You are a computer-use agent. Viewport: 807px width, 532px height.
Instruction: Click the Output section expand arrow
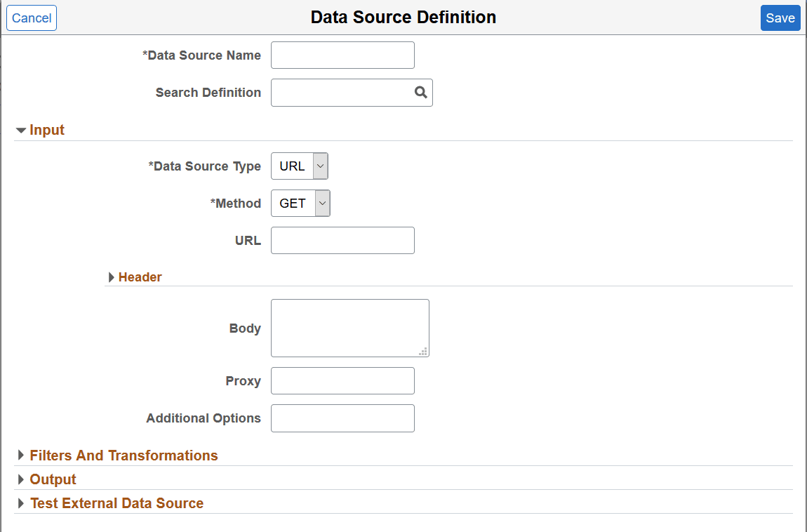[21, 479]
